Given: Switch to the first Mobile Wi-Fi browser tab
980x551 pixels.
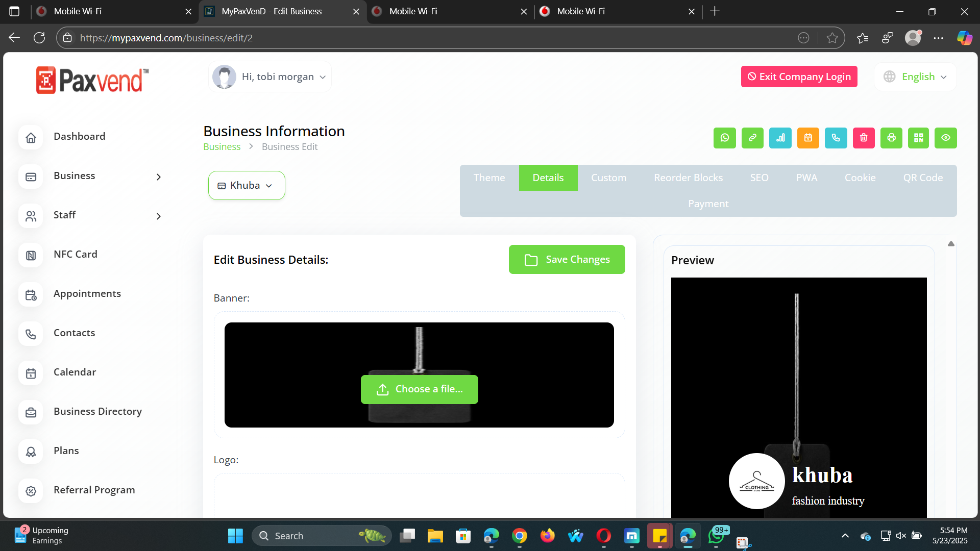Looking at the screenshot, I should click(x=113, y=11).
